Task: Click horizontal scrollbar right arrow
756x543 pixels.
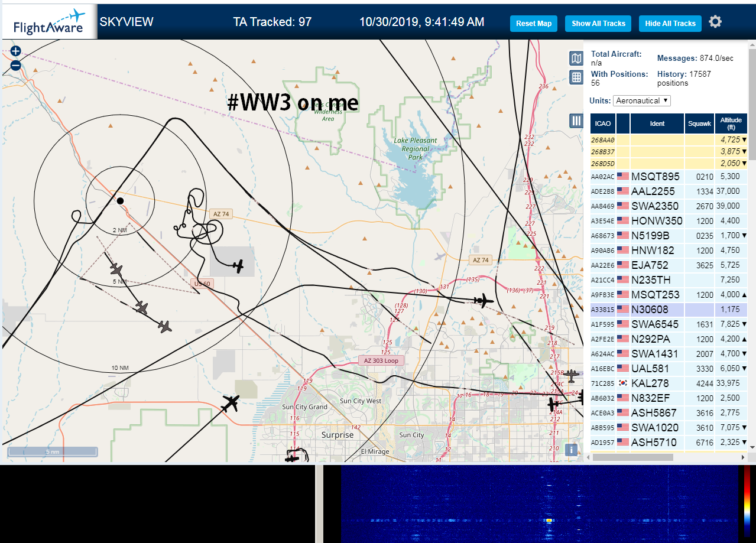Action: coord(744,457)
